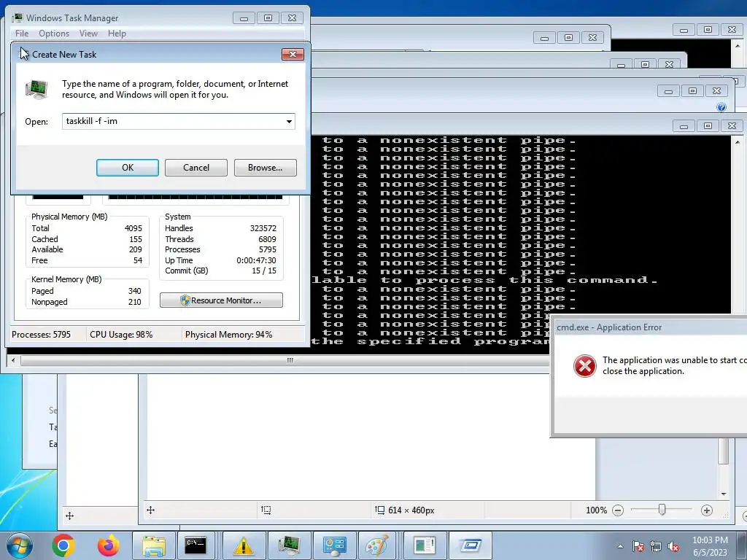The image size is (747, 560).
Task: Switch to Task Manager taskbar button
Action: coord(289,545)
